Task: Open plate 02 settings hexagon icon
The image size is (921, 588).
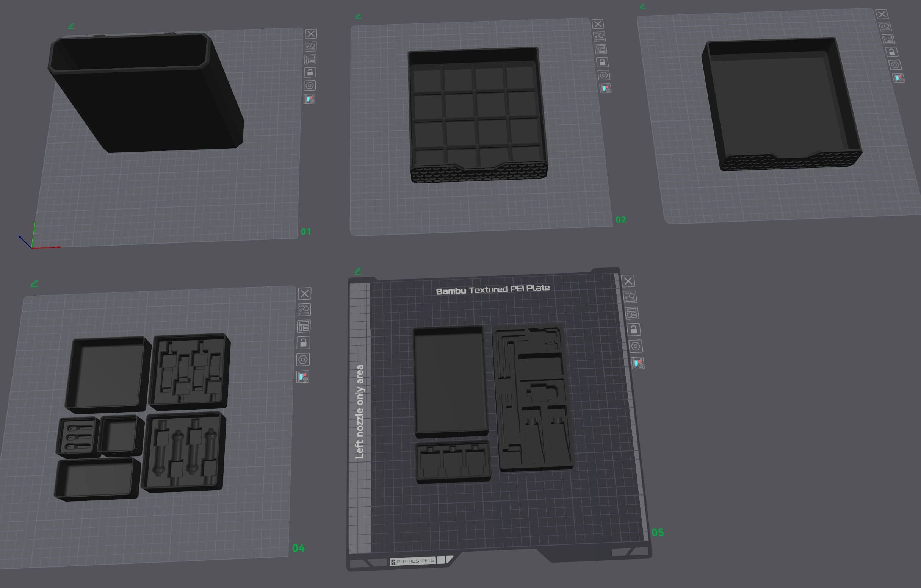Action: pos(604,75)
